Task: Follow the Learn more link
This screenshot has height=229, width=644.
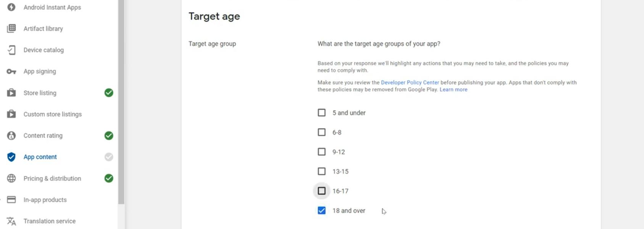Action: (x=453, y=90)
